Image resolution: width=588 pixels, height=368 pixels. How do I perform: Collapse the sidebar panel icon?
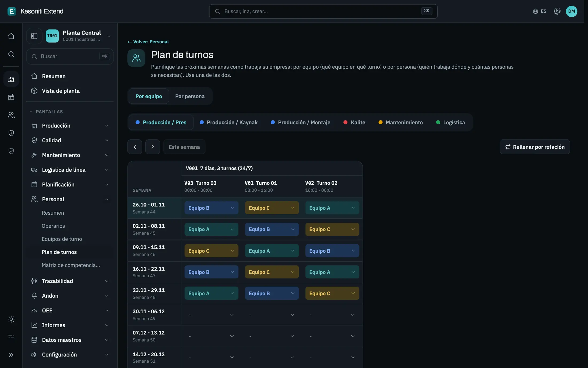[x=34, y=36]
